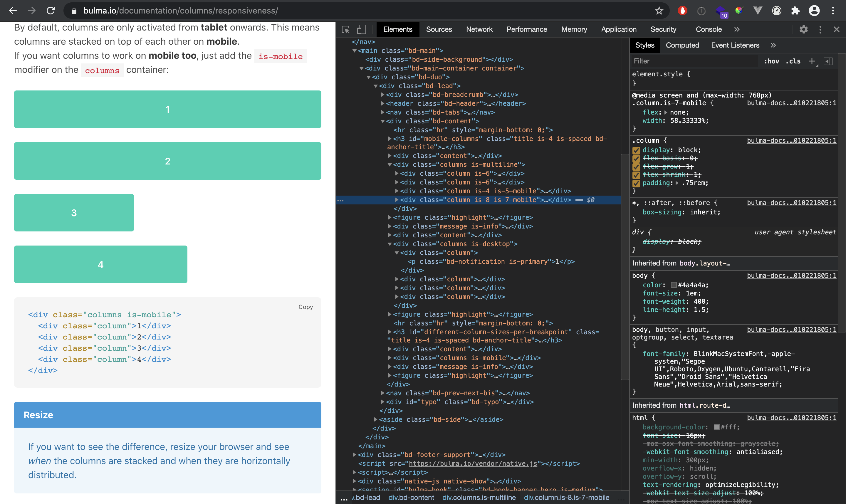
Task: Open DevTools settings gear
Action: click(x=803, y=30)
